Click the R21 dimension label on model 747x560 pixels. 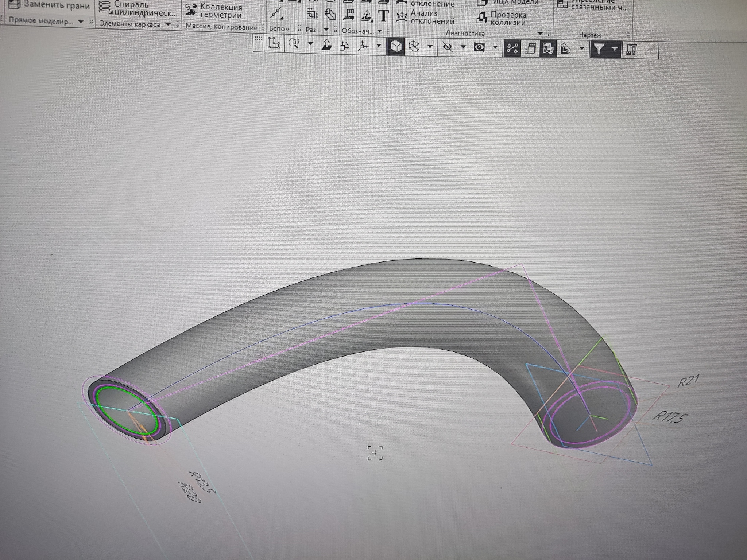tap(688, 381)
